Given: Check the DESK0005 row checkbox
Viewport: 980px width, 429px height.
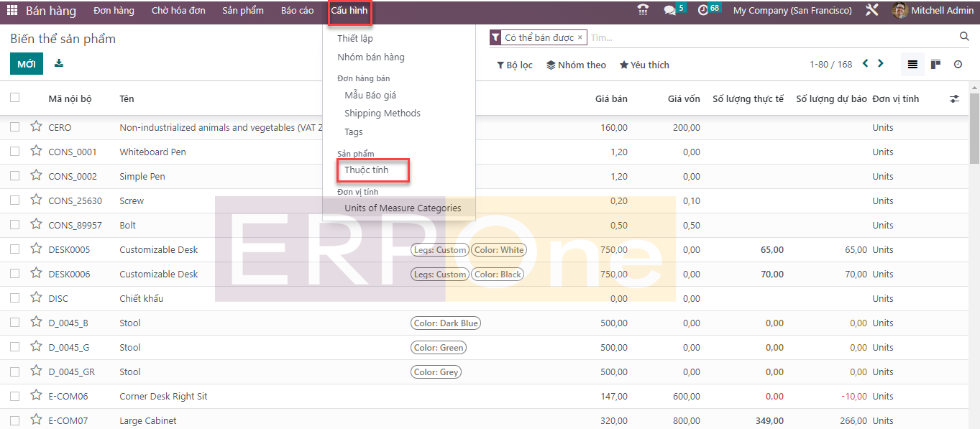Looking at the screenshot, I should (15, 249).
